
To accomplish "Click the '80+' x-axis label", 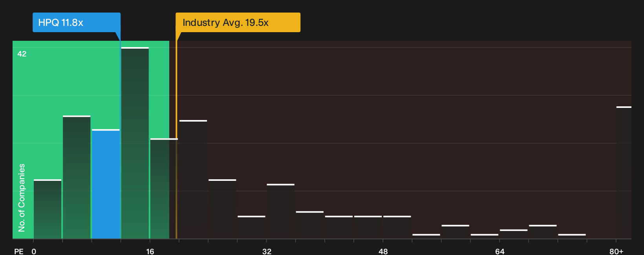I will click(616, 251).
